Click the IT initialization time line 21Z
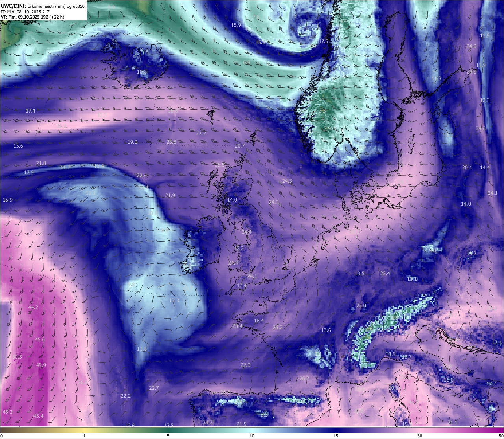This screenshot has height=439, width=504. [25, 11]
